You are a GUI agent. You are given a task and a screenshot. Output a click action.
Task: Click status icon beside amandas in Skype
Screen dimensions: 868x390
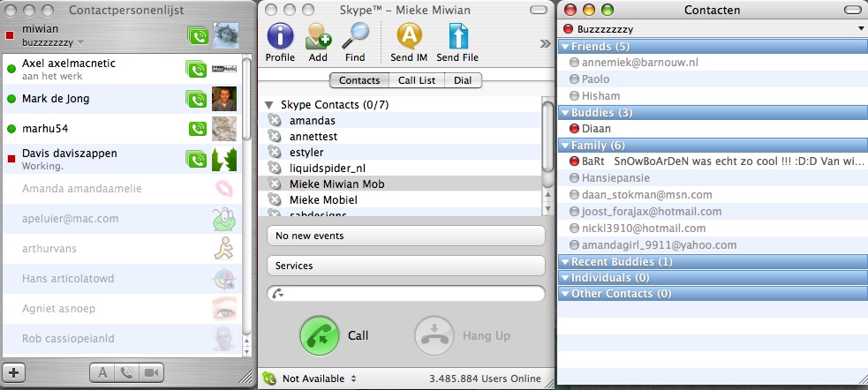274,120
